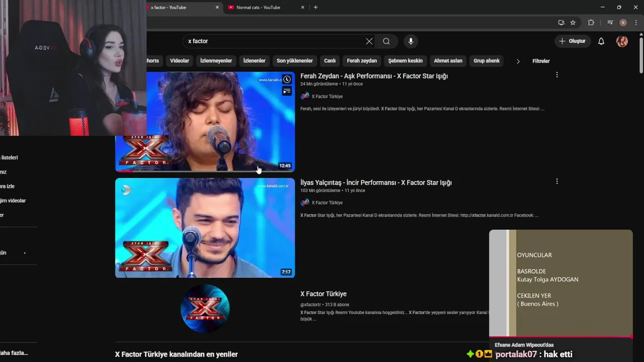This screenshot has height=362, width=644.
Task: Add Ferah Zeydan video to Watch Later
Action: click(287, 79)
